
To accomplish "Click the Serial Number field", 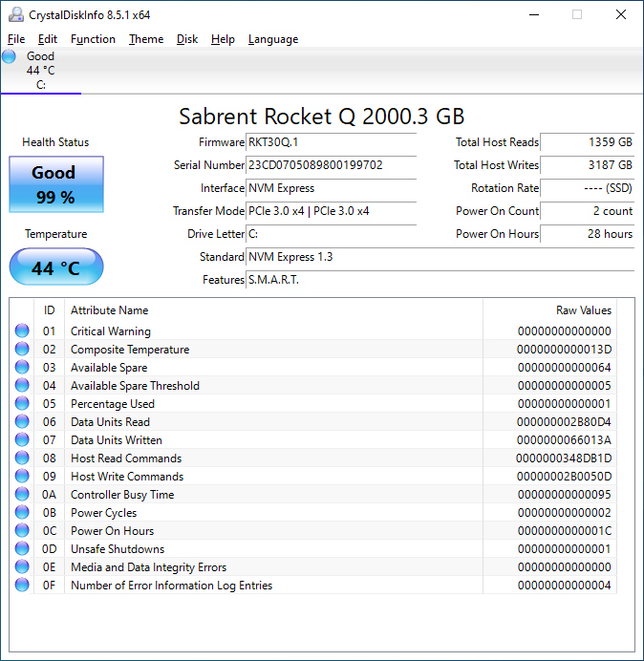I will 331,165.
